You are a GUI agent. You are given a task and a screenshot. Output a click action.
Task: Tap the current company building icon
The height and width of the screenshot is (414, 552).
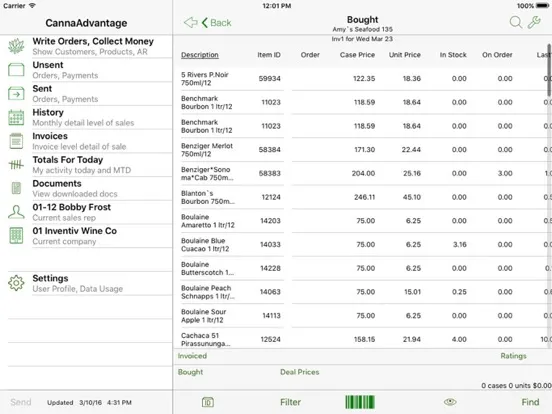pyautogui.click(x=16, y=236)
